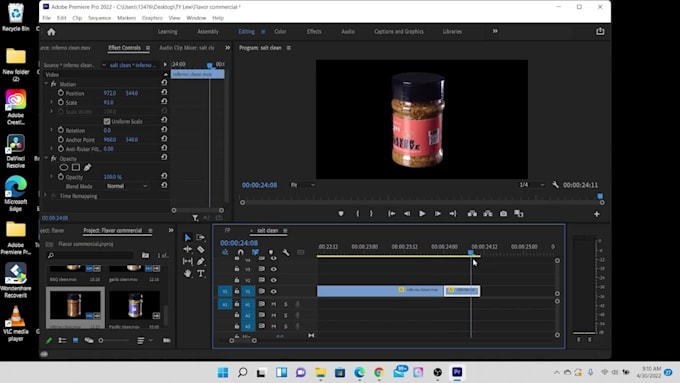Open the File menu
The image size is (680, 383).
click(x=46, y=18)
